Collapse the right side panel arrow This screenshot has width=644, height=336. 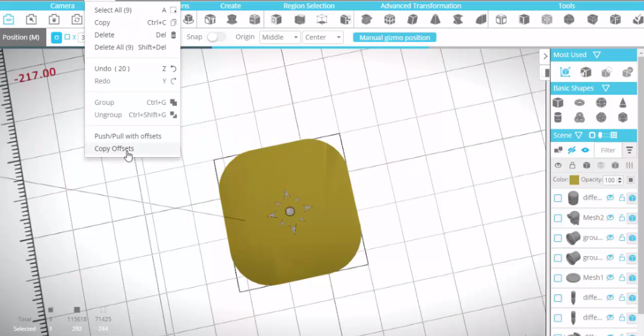pos(545,57)
